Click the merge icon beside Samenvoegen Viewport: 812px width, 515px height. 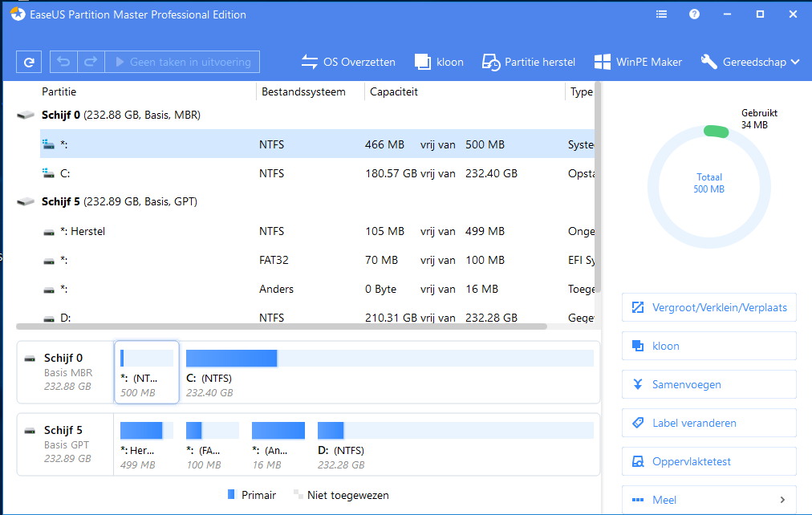pos(638,384)
